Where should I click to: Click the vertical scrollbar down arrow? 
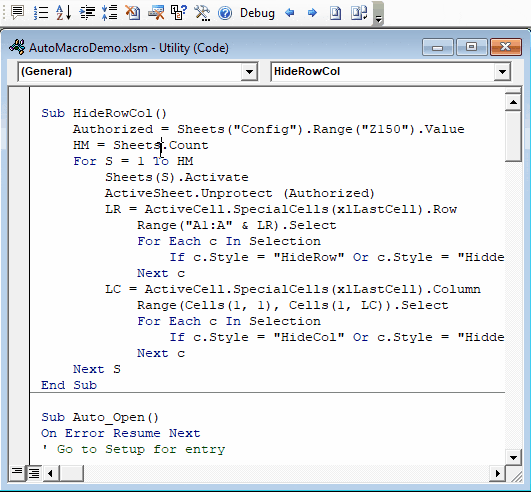pos(513,458)
